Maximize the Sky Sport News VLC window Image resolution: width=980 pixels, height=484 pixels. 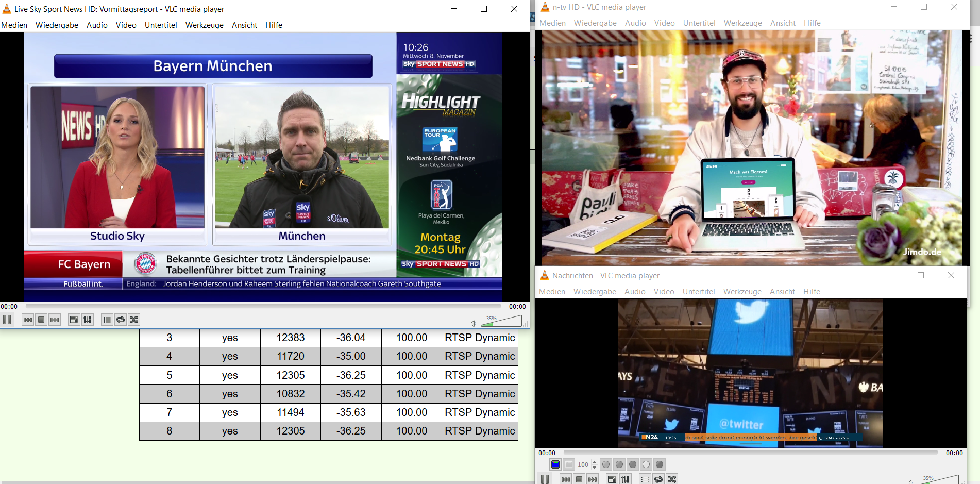click(484, 9)
